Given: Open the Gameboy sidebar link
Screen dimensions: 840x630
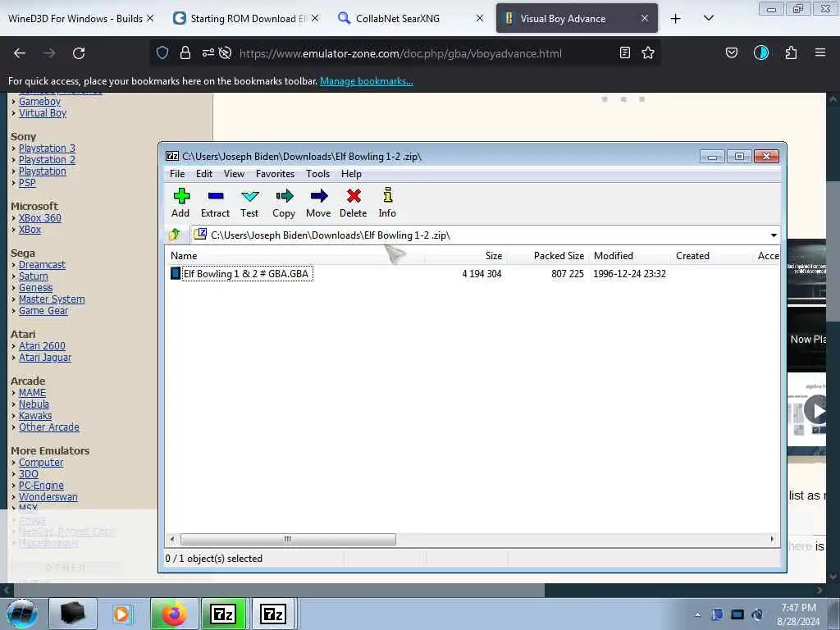Looking at the screenshot, I should [x=39, y=101].
